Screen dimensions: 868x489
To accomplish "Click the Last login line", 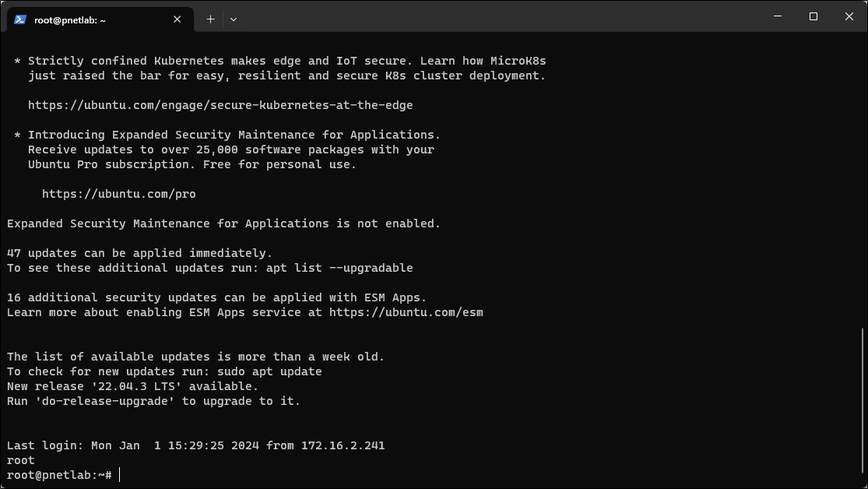I will [x=195, y=446].
